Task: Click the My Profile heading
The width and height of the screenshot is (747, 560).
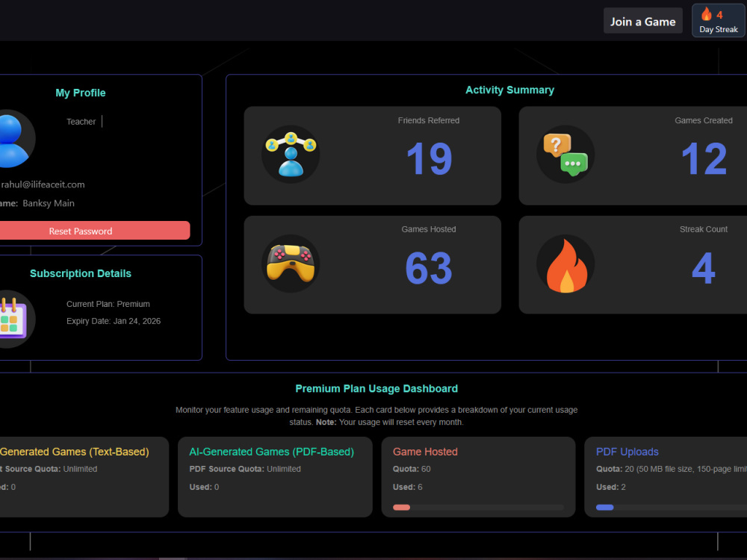Action: click(x=81, y=93)
